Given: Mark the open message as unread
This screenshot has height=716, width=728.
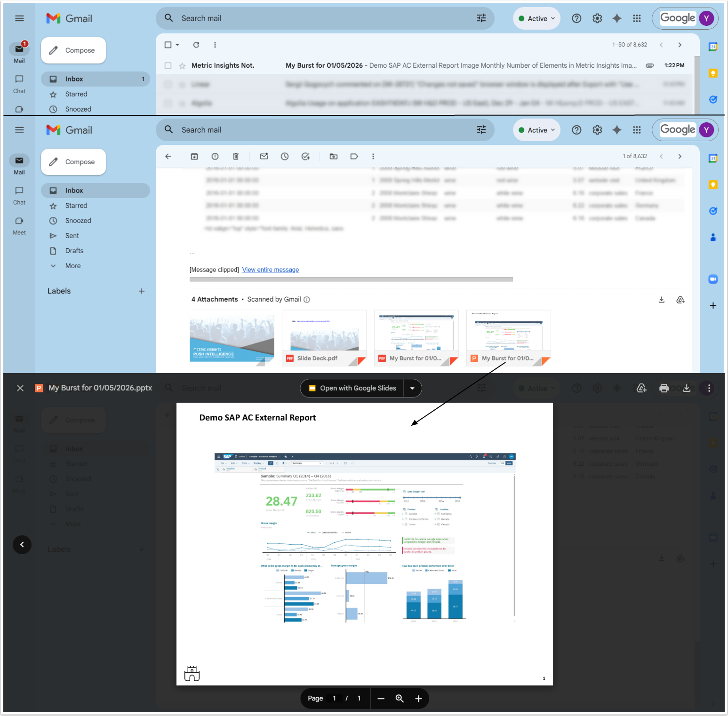Looking at the screenshot, I should 264,156.
